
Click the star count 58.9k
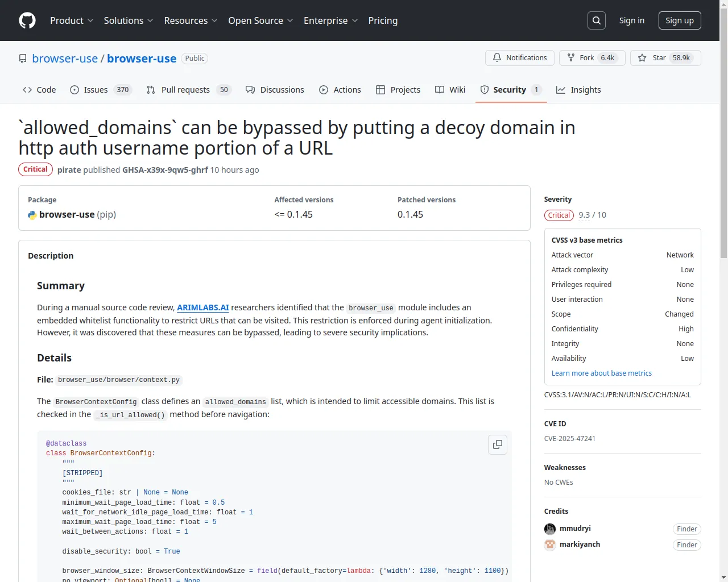coord(681,58)
